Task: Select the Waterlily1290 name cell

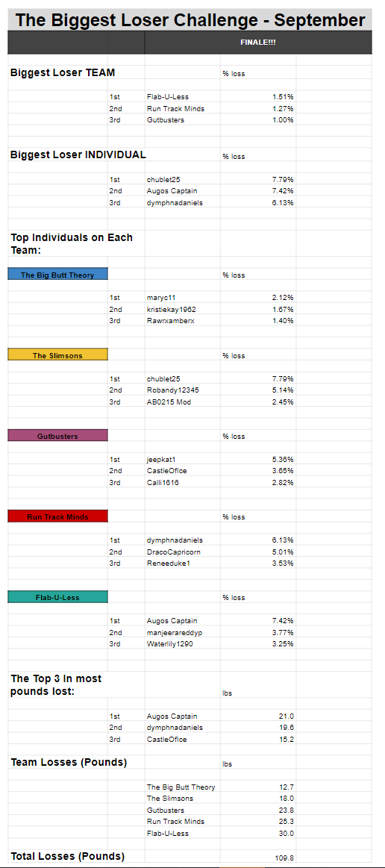Action: pos(183,644)
